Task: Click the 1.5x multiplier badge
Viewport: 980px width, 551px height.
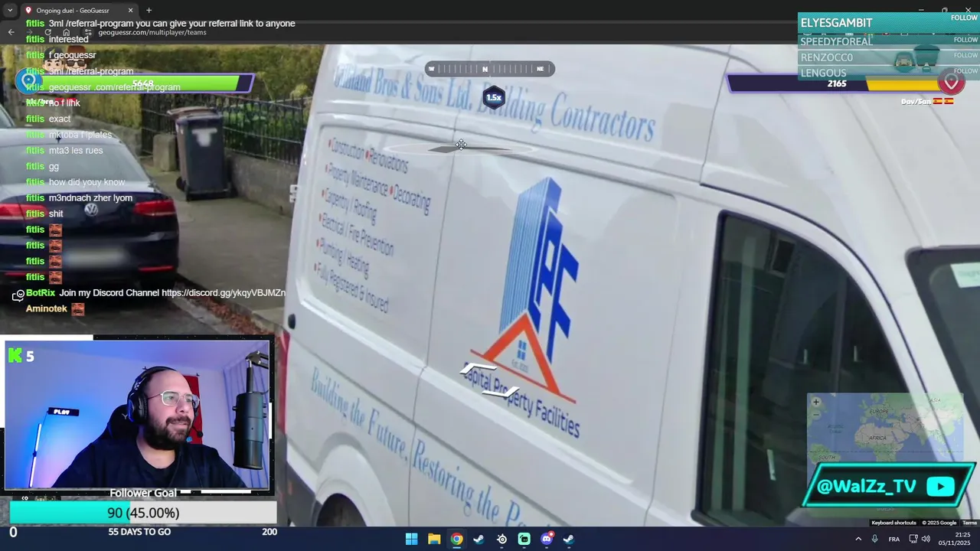Action: click(494, 97)
